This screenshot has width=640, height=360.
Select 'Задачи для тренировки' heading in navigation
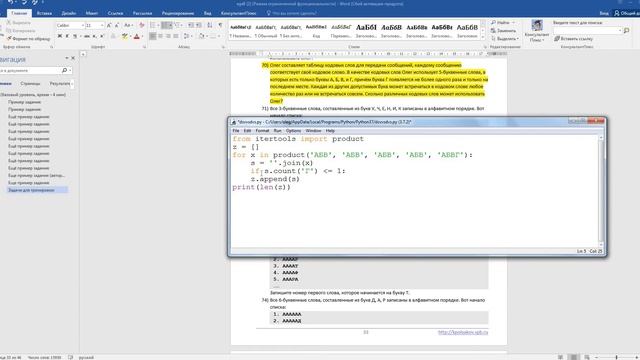(37, 190)
